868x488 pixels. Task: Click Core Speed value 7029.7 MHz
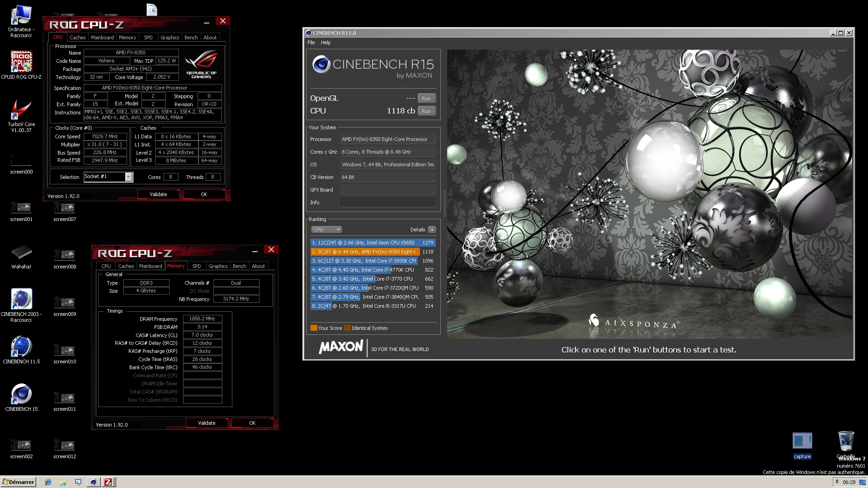[x=105, y=136]
